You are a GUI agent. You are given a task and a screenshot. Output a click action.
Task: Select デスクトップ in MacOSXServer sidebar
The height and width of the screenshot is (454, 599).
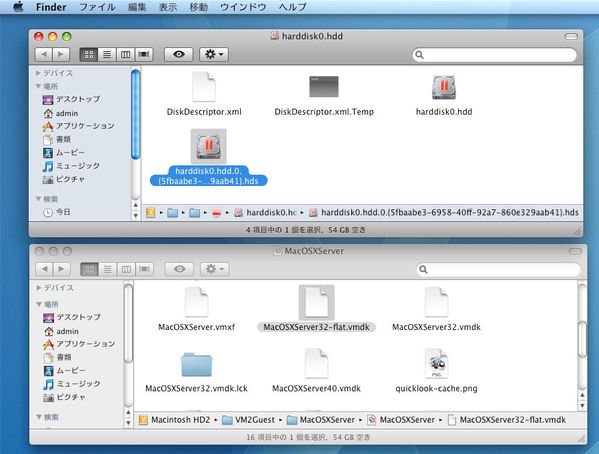click(72, 317)
